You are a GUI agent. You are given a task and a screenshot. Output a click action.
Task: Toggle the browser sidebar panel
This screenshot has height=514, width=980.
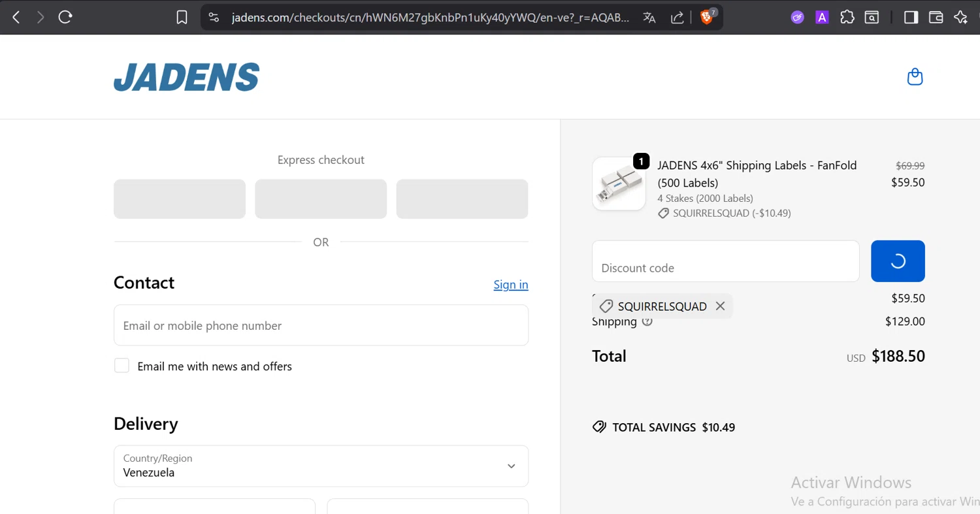click(911, 18)
